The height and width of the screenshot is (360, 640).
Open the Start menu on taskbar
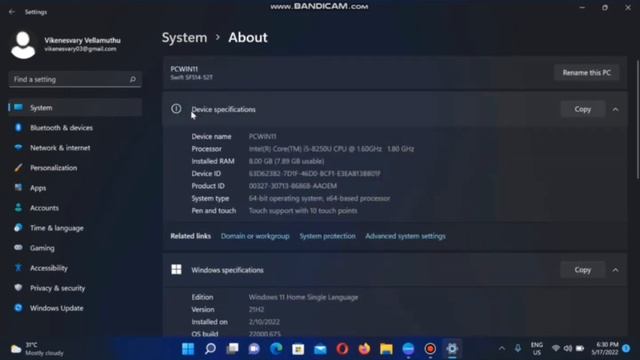[x=188, y=349]
